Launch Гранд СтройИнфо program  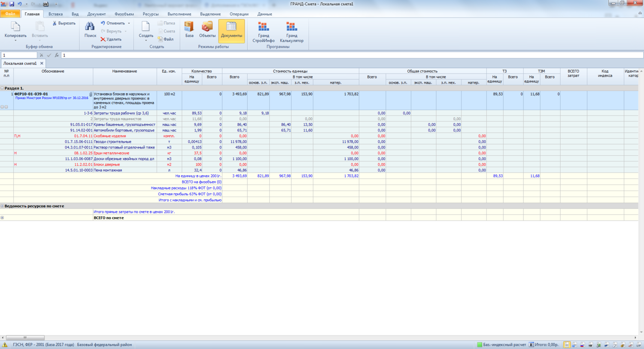click(263, 32)
